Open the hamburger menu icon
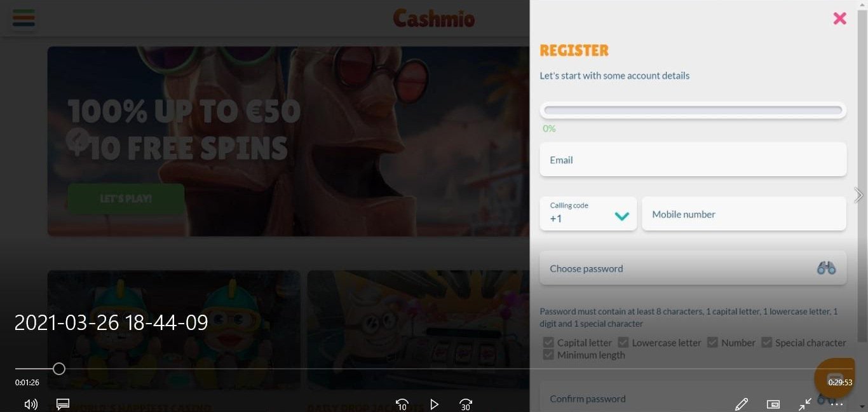The width and height of the screenshot is (868, 412). (x=24, y=18)
